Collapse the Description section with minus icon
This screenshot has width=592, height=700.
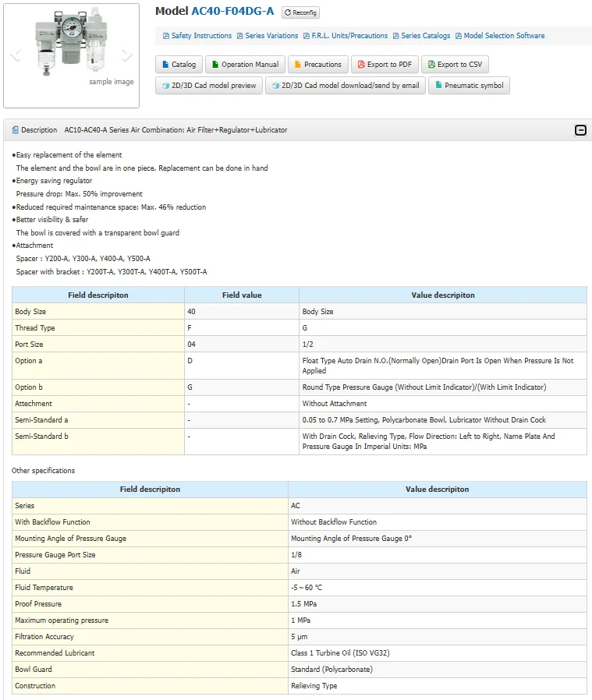580,130
